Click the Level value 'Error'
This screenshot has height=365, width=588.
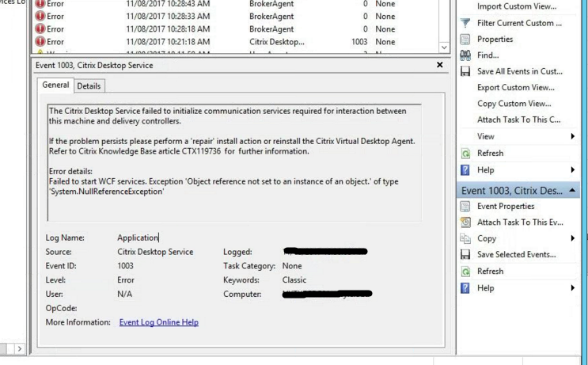pos(126,280)
